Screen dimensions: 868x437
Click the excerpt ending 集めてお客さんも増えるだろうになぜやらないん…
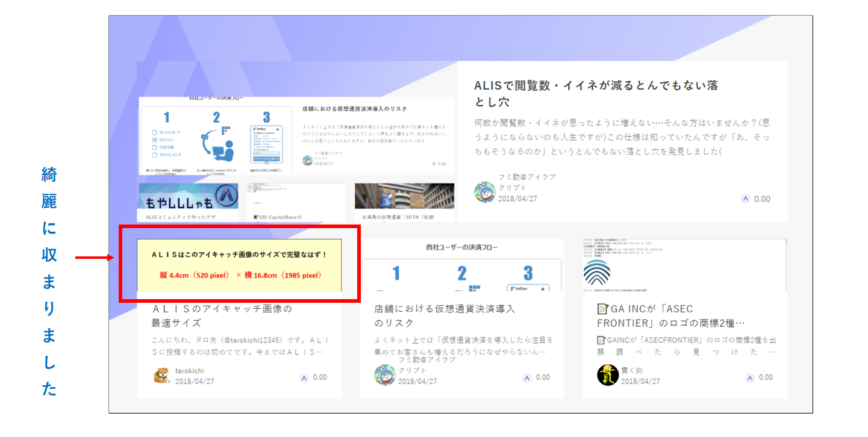point(463,346)
